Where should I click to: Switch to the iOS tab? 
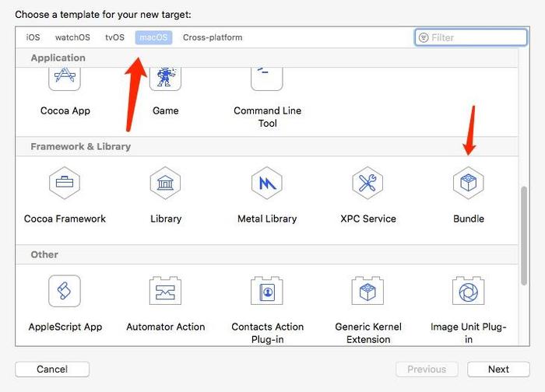33,37
